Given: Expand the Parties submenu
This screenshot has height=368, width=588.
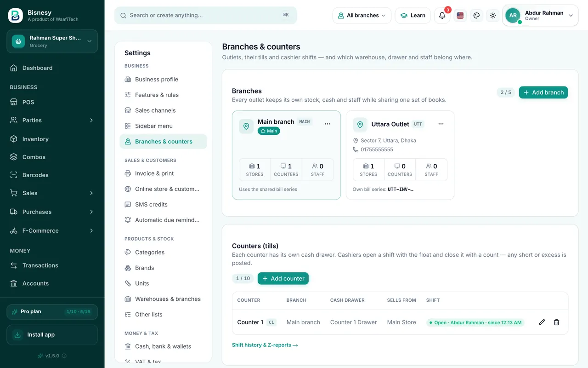Looking at the screenshot, I should tap(52, 120).
